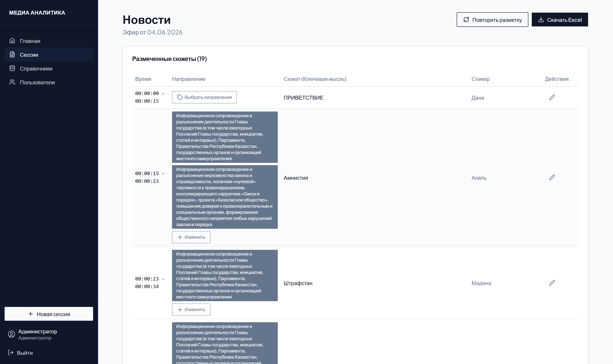613x364 pixels.
Task: Click the tag icon in Выбрать направления
Action: (180, 97)
